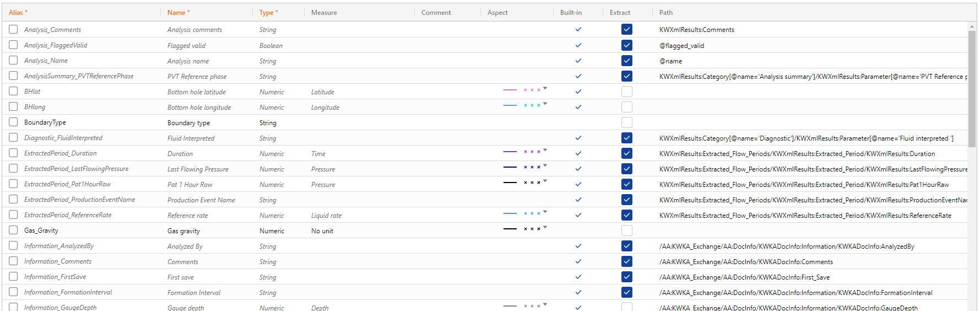Image resolution: width=980 pixels, height=311 pixels.
Task: Click teal line swatch for Bottom hole longitude
Action: 510,105
